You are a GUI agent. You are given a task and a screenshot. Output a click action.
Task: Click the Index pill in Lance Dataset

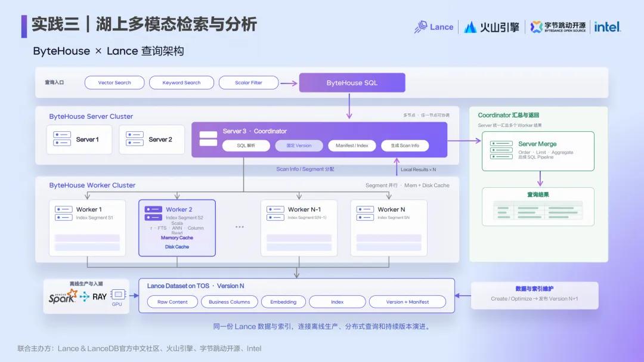tap(337, 302)
